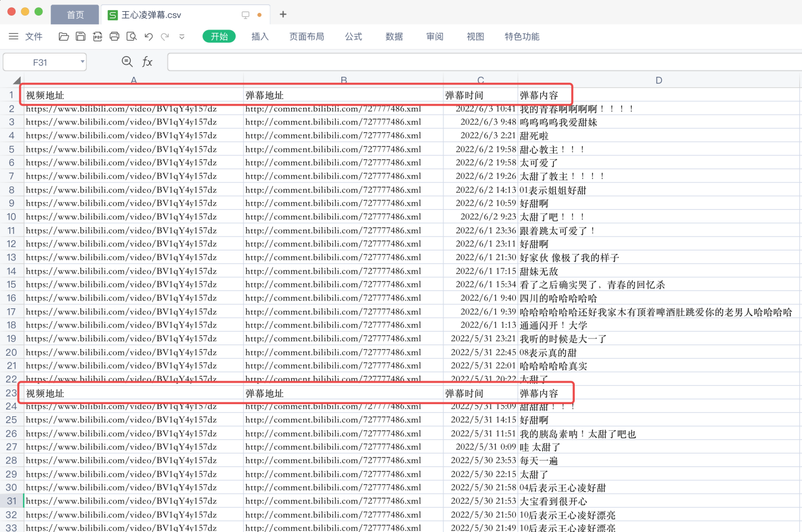Click cell B1 containing 弹幕地址
The height and width of the screenshot is (532, 802).
point(344,95)
